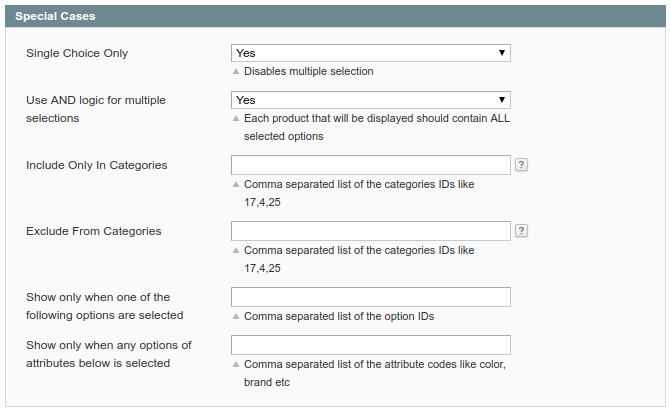Click the 'Disables multiple selection' hint text
This screenshot has height=412, width=670.
pos(308,72)
